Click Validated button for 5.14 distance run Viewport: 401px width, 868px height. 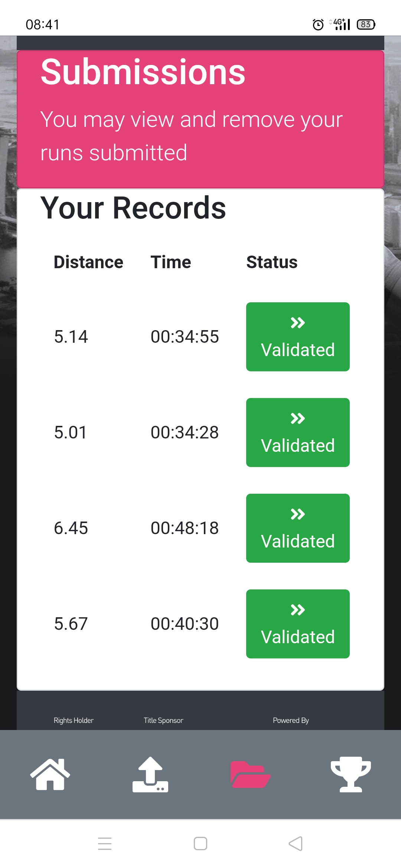(298, 337)
